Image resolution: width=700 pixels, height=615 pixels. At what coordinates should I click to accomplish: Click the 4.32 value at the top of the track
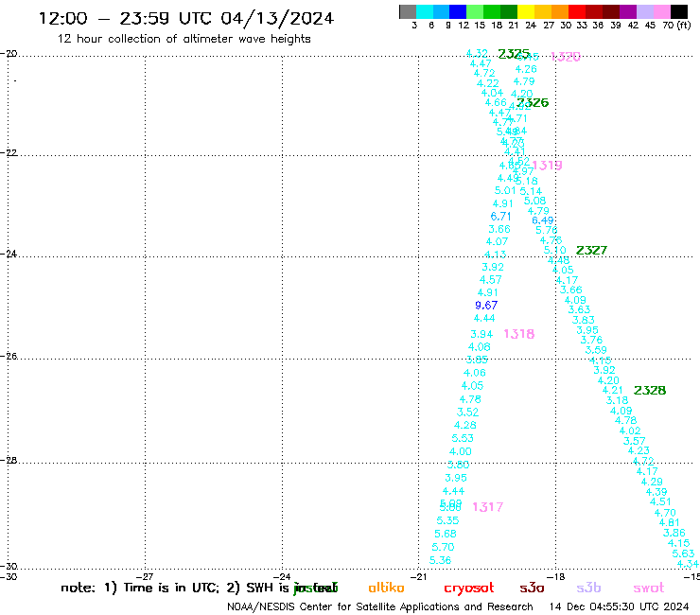pos(477,53)
